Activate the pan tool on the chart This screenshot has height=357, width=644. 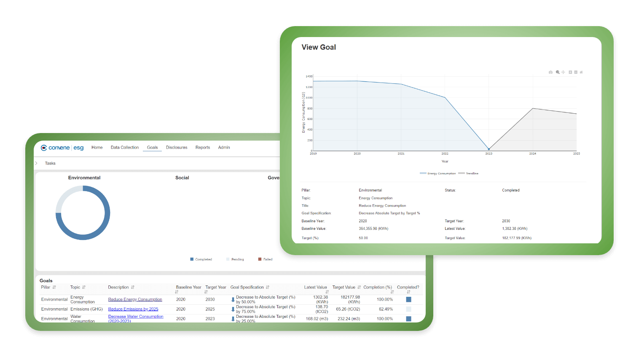click(x=563, y=72)
